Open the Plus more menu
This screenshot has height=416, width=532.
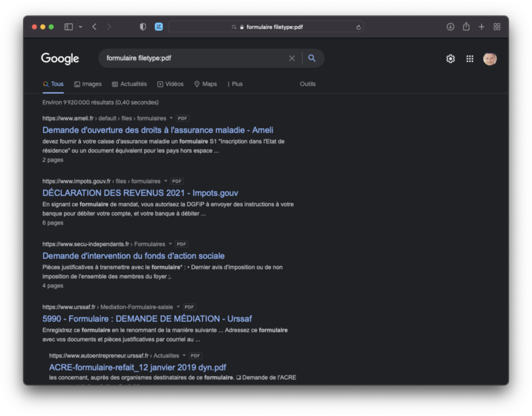235,84
